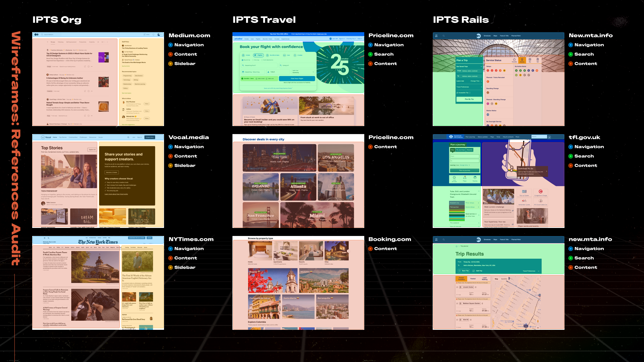Select the Flights airplane icon on Priceline

(255, 55)
